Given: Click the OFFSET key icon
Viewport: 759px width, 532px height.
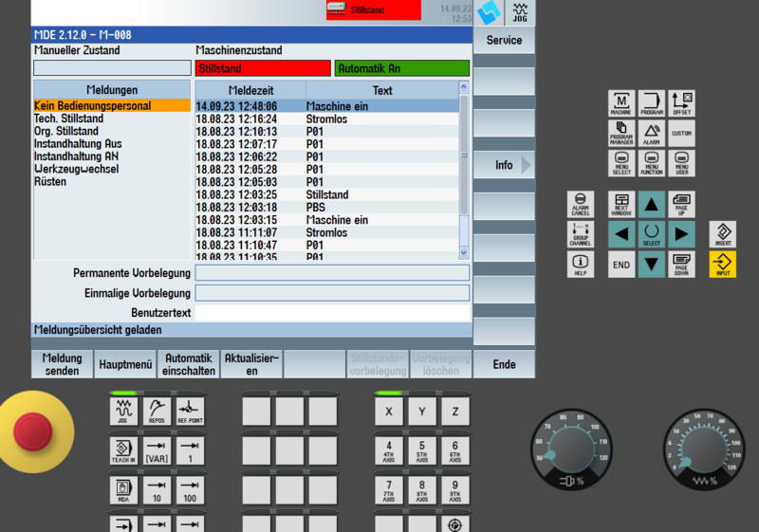Looking at the screenshot, I should pyautogui.click(x=681, y=103).
